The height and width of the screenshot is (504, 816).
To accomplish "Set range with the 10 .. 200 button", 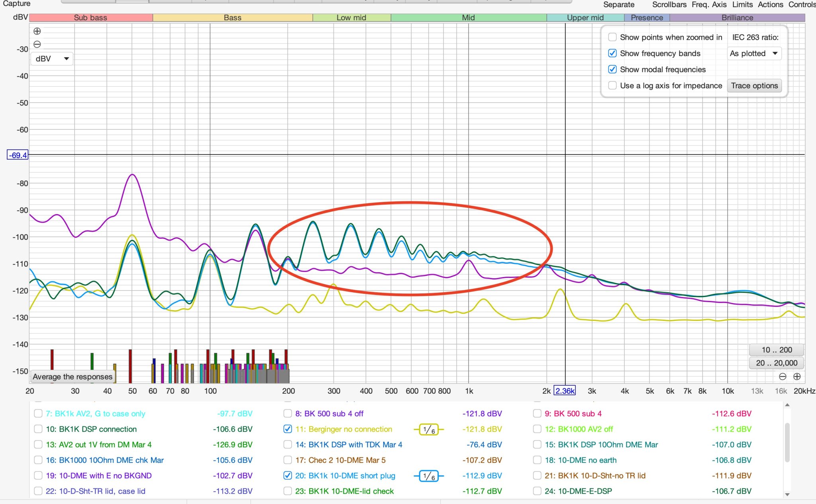I will click(777, 350).
